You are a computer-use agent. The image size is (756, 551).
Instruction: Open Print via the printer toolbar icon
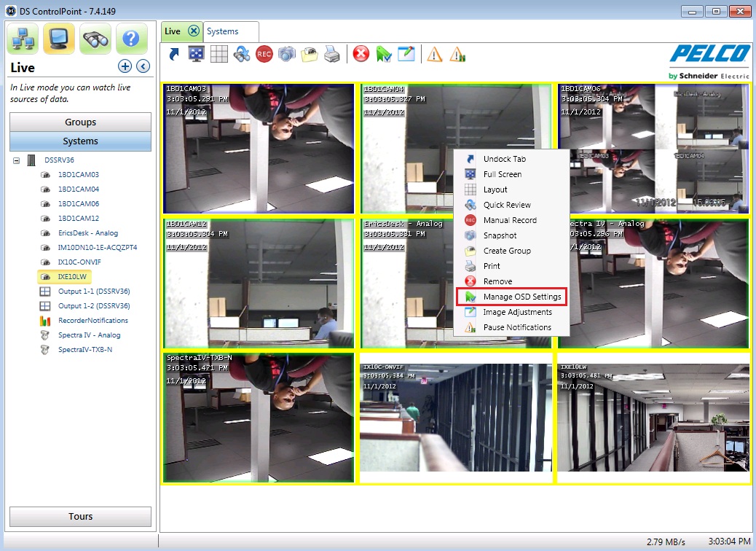coord(331,53)
